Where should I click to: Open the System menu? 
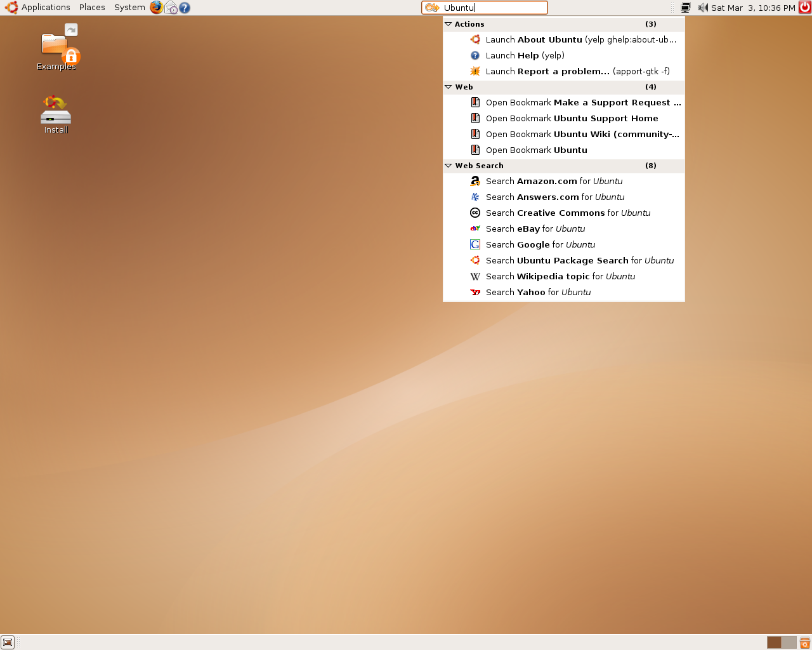(129, 8)
